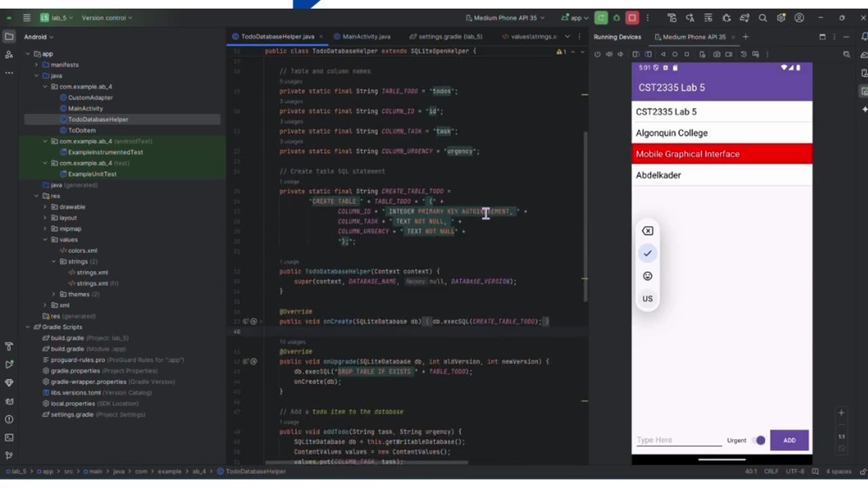Screen dimensions: 868x488
Task: Tap backspace icon in floating keyboard toolbar
Action: [x=648, y=231]
